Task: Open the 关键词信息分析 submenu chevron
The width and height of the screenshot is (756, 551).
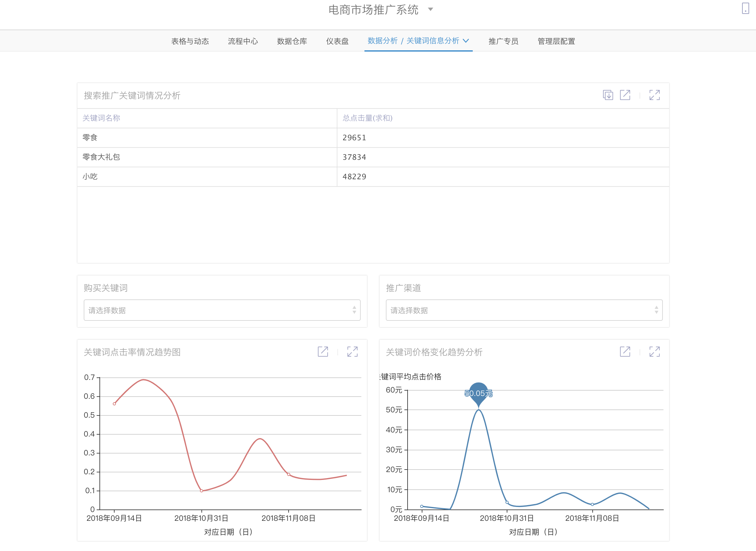Action: [466, 41]
